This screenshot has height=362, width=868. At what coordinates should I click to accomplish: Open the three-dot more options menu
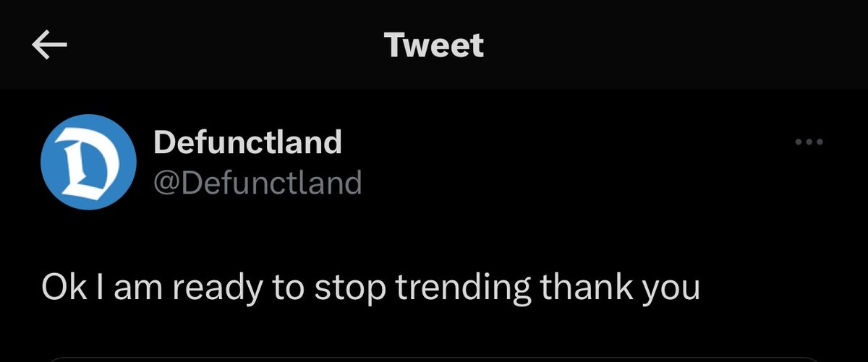pyautogui.click(x=809, y=142)
